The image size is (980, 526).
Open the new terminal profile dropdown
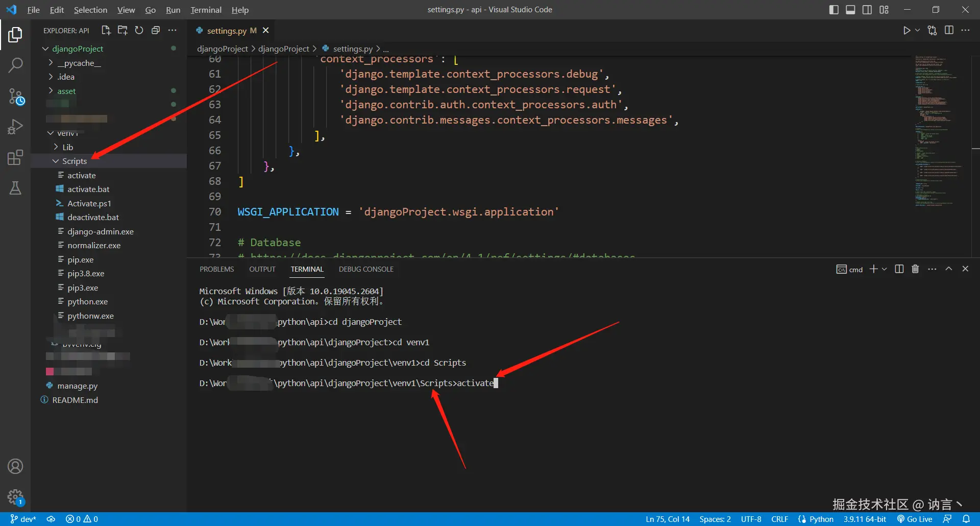885,269
